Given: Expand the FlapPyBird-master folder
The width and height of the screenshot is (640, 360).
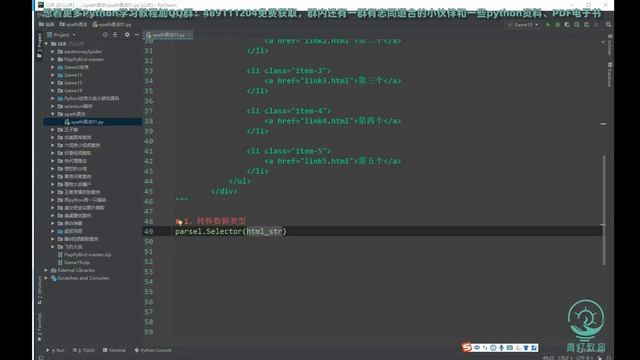Looking at the screenshot, I should tap(53, 60).
